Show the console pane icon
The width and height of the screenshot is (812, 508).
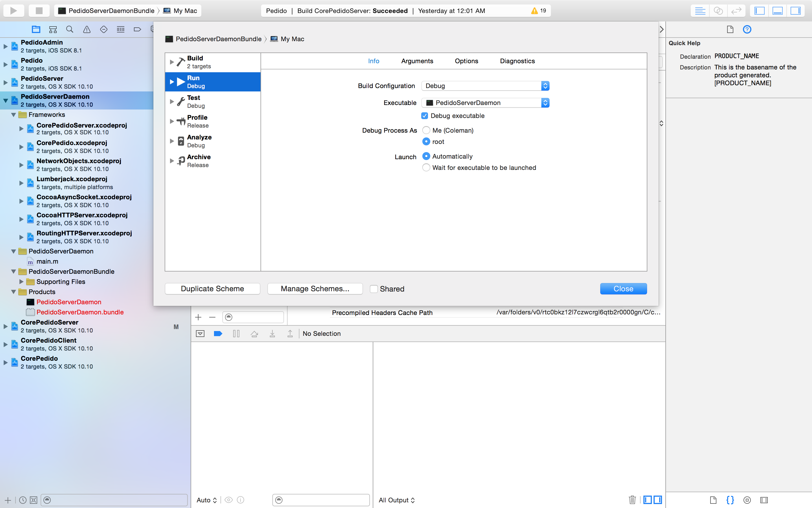coord(658,500)
